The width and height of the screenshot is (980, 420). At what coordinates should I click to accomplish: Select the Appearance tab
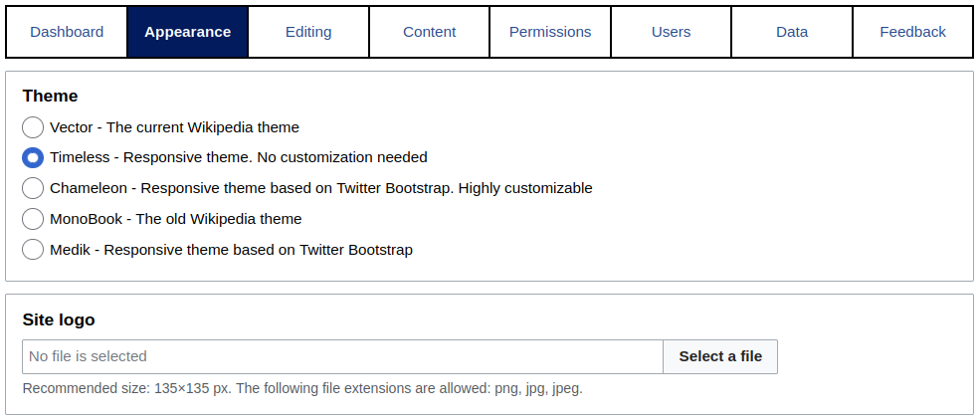(187, 32)
